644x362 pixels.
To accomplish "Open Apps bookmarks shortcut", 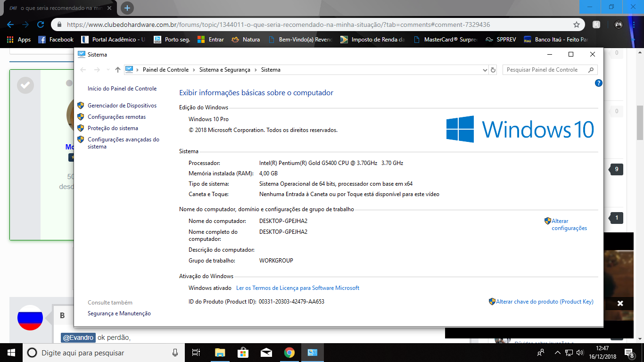I will (19, 40).
